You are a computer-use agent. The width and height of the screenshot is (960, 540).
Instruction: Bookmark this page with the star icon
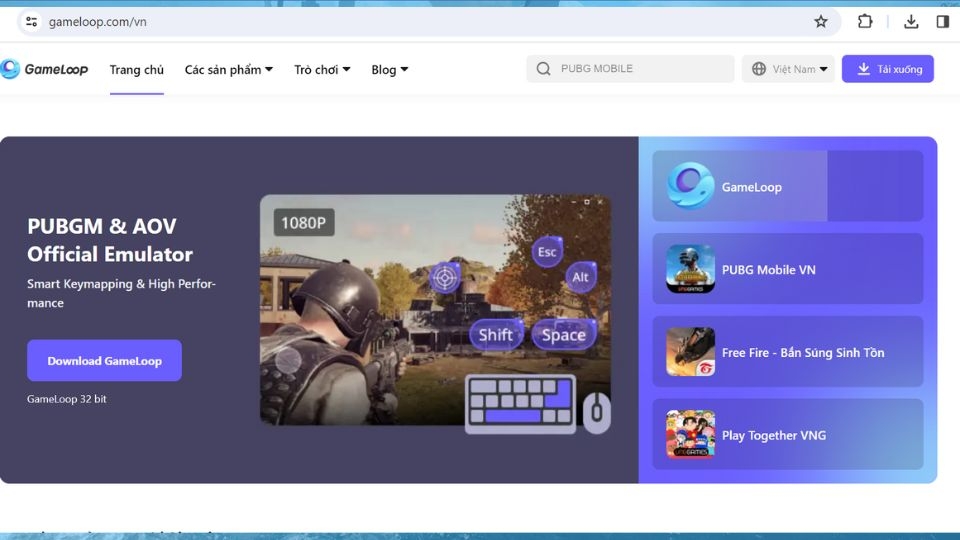[x=820, y=22]
